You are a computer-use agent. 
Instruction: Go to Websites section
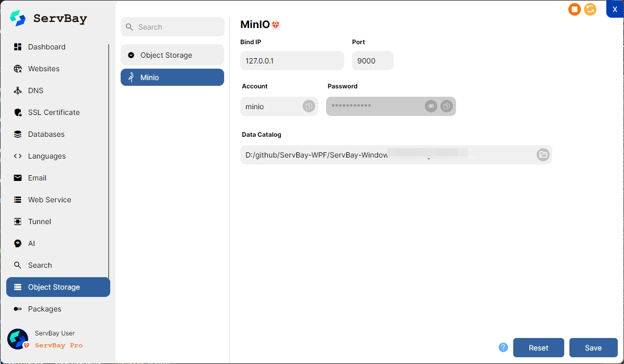pyautogui.click(x=44, y=69)
